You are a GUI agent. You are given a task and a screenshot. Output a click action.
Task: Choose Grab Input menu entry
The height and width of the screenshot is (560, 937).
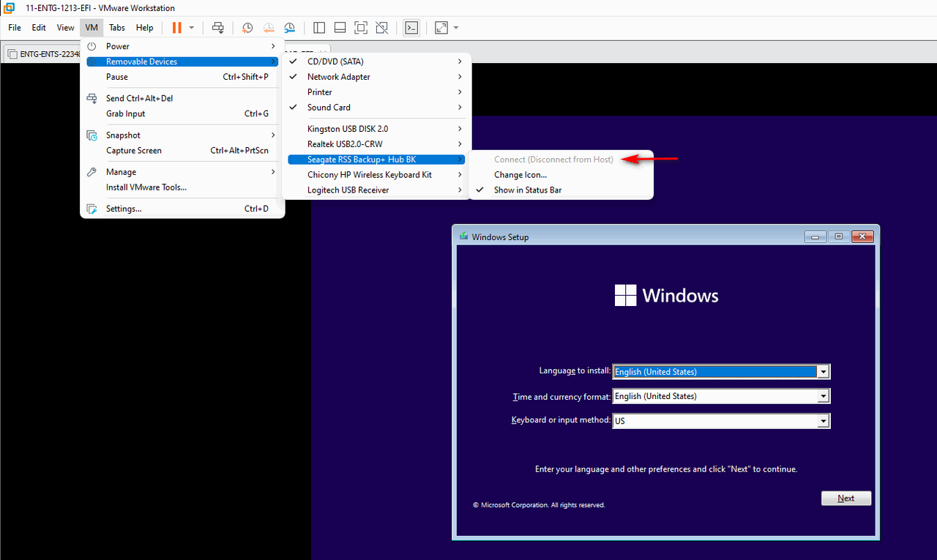pos(182,113)
